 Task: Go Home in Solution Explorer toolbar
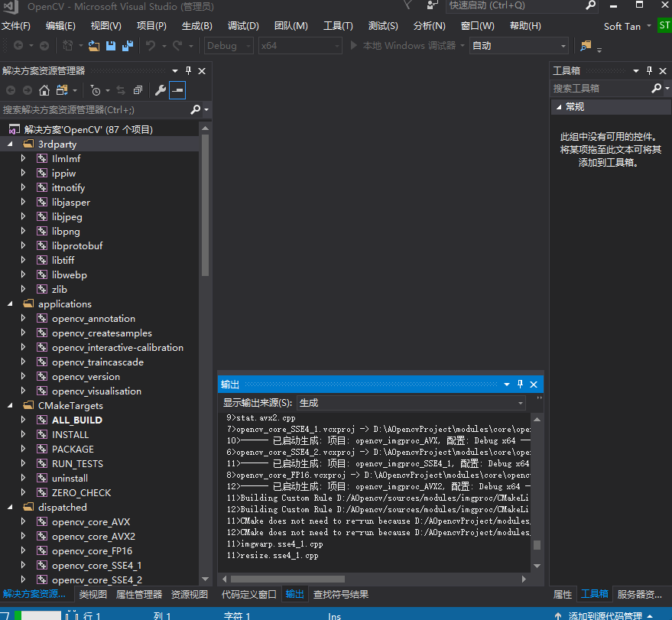tap(44, 90)
